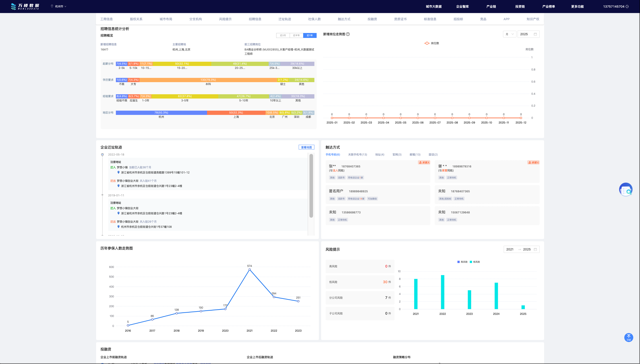
Task: Click the back-to-top arrow button
Action: (629, 337)
